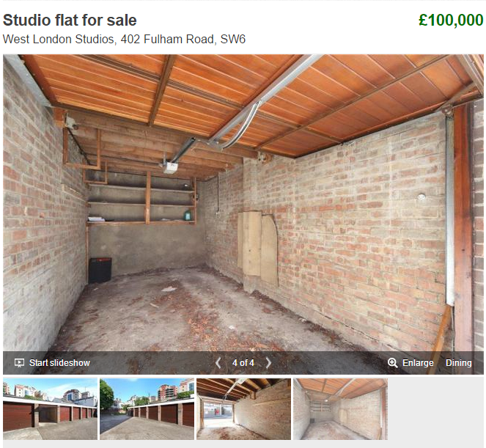
Task: Open second thumbnail showing driveway and garages
Action: point(147,409)
